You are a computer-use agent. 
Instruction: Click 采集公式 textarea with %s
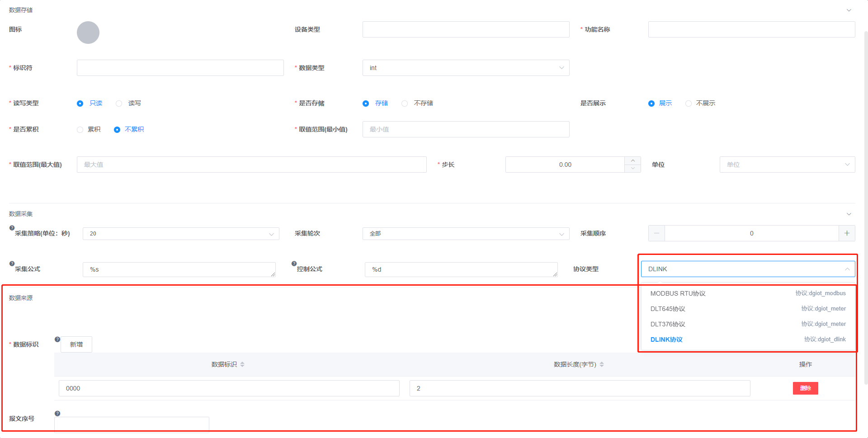179,269
